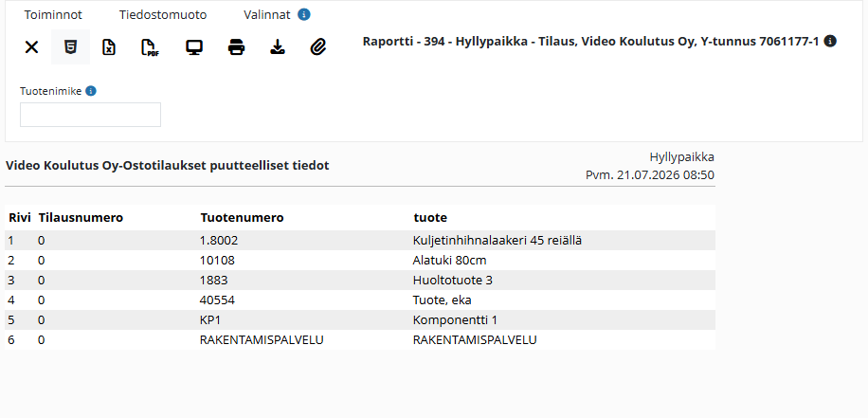Attach a file using the paperclip icon
This screenshot has height=418, width=868.
click(x=317, y=47)
